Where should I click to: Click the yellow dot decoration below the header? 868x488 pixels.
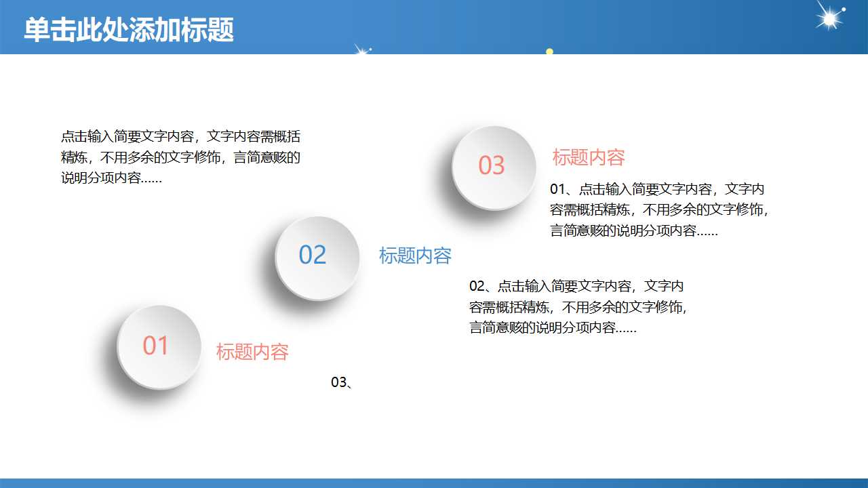(x=551, y=53)
